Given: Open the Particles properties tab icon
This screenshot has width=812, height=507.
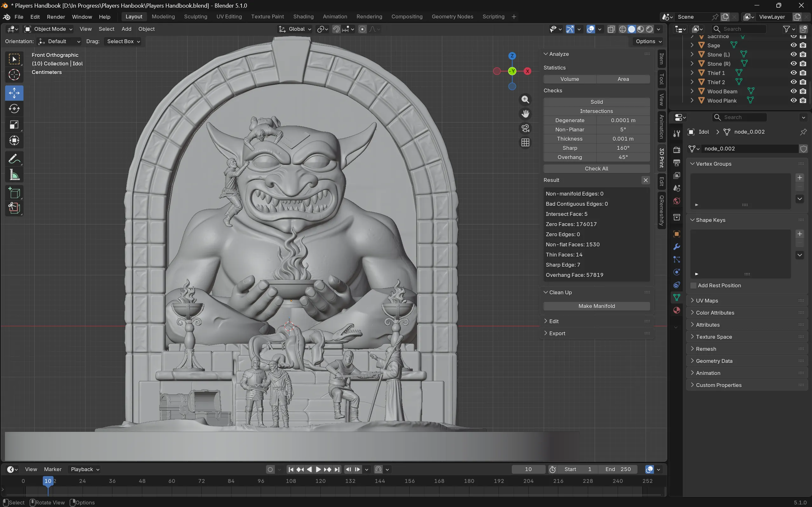Looking at the screenshot, I should pyautogui.click(x=676, y=260).
